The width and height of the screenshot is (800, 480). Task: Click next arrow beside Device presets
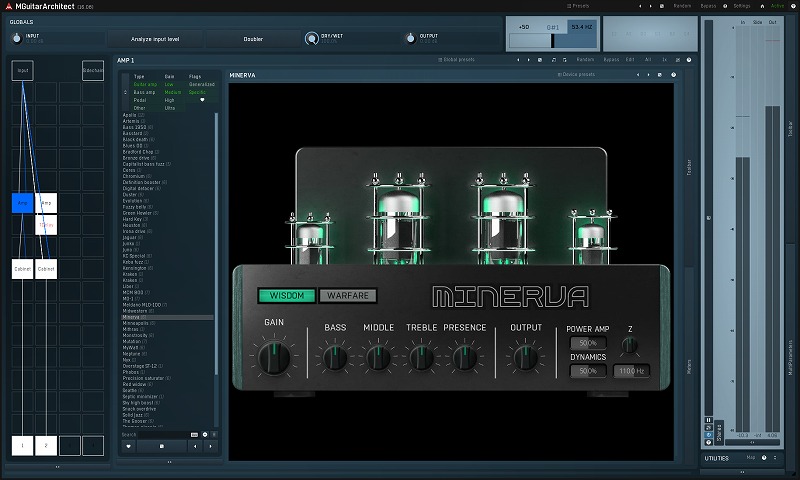[650, 75]
